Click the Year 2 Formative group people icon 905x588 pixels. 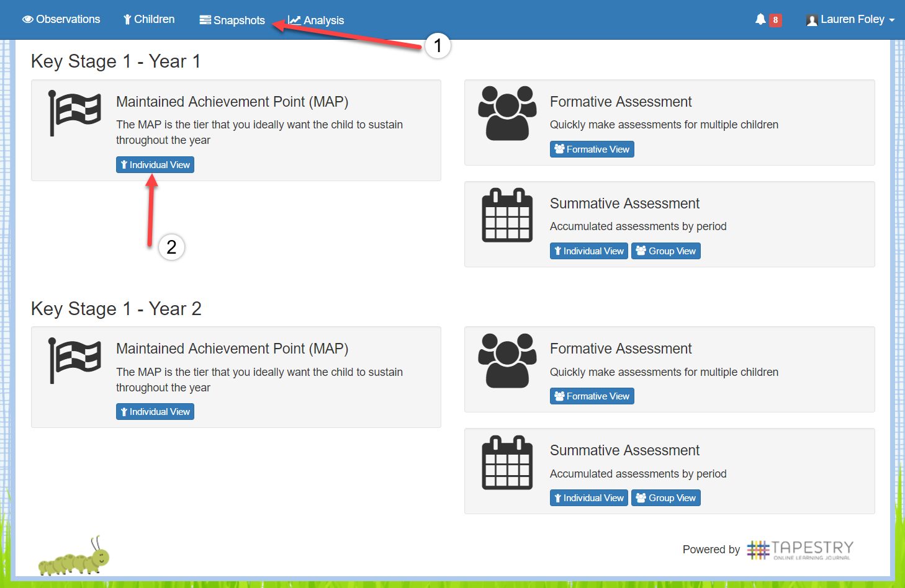[x=507, y=360]
